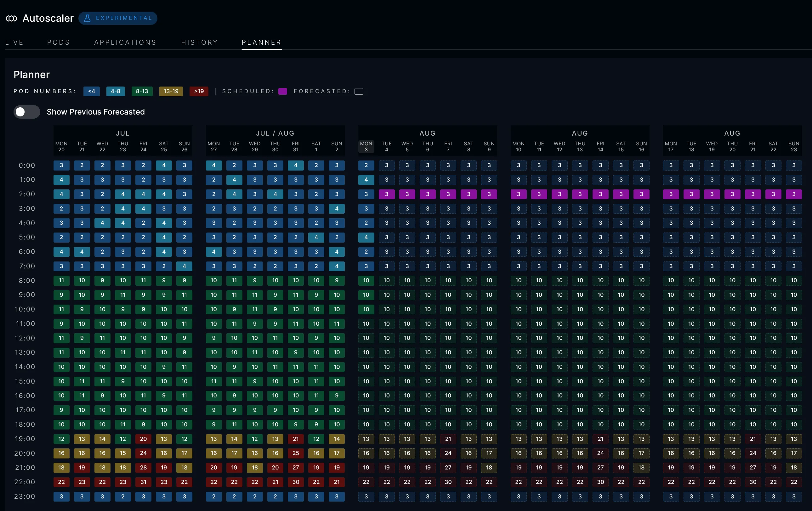Click cell for SUN 26 at 20:00
The image size is (812, 511).
(184, 453)
